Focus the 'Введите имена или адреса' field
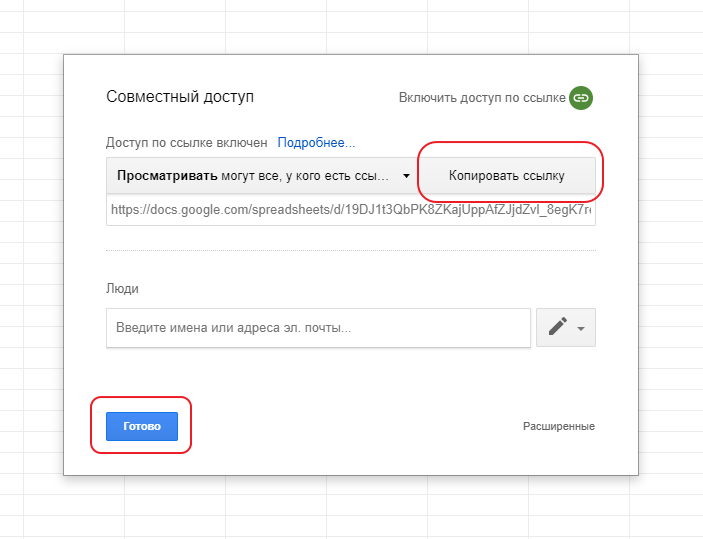 point(318,328)
